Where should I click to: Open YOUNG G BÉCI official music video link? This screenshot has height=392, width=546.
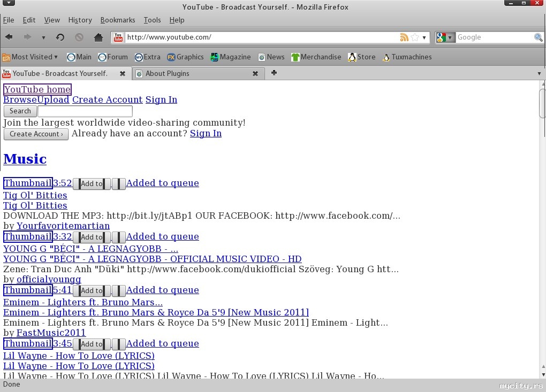(152, 259)
